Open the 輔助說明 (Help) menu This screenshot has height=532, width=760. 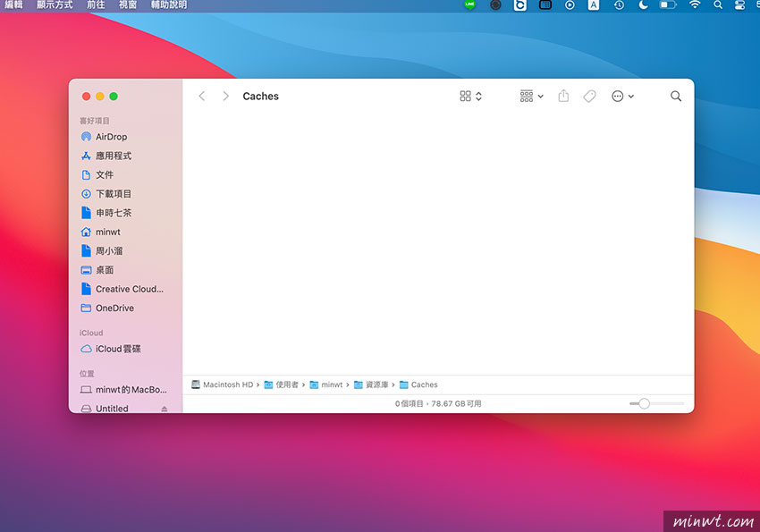[169, 4]
